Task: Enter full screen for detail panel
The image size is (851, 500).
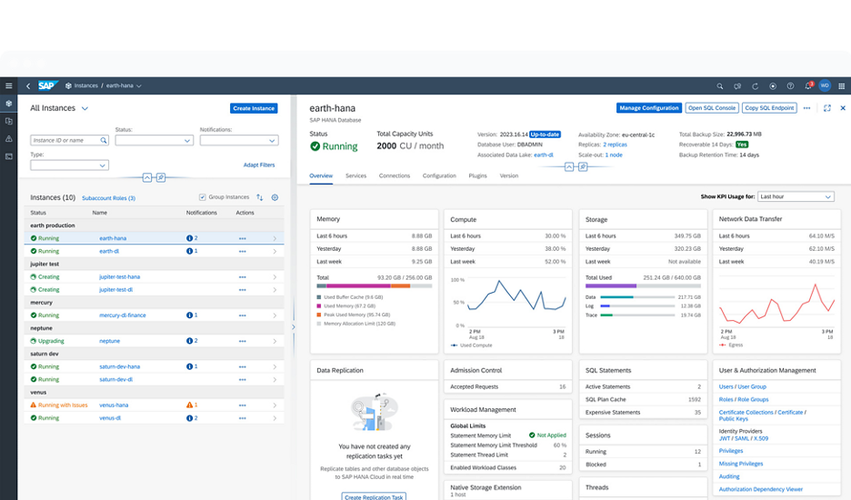Action: tap(827, 108)
